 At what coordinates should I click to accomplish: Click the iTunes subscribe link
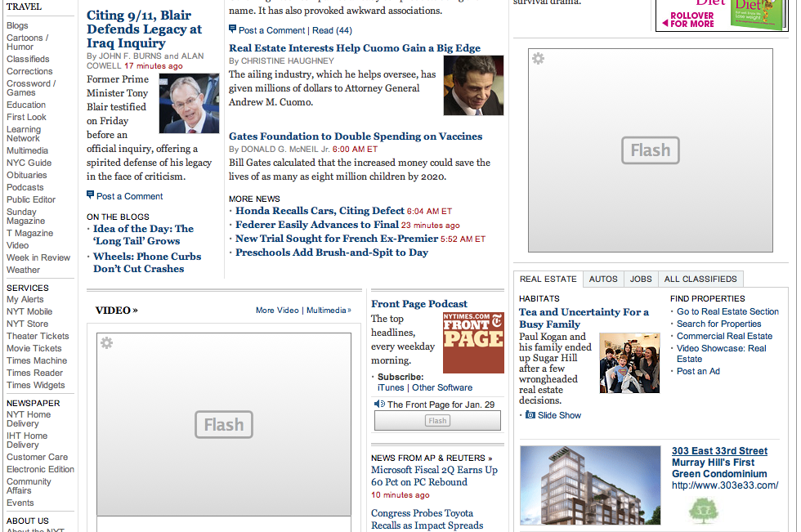(x=391, y=387)
